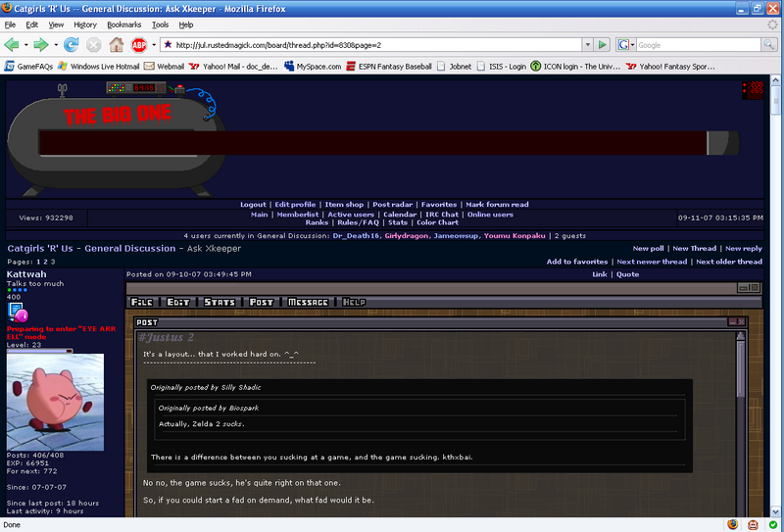784x532 pixels.
Task: Click the Quote link on Kattwah's post
Action: (627, 274)
